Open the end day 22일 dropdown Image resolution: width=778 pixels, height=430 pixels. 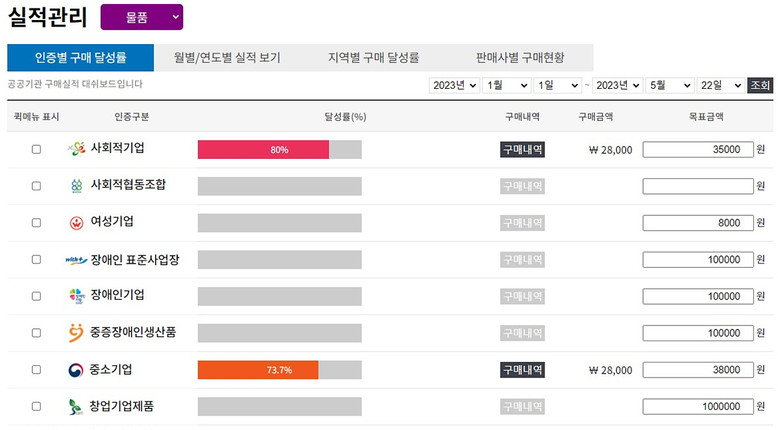tap(720, 85)
